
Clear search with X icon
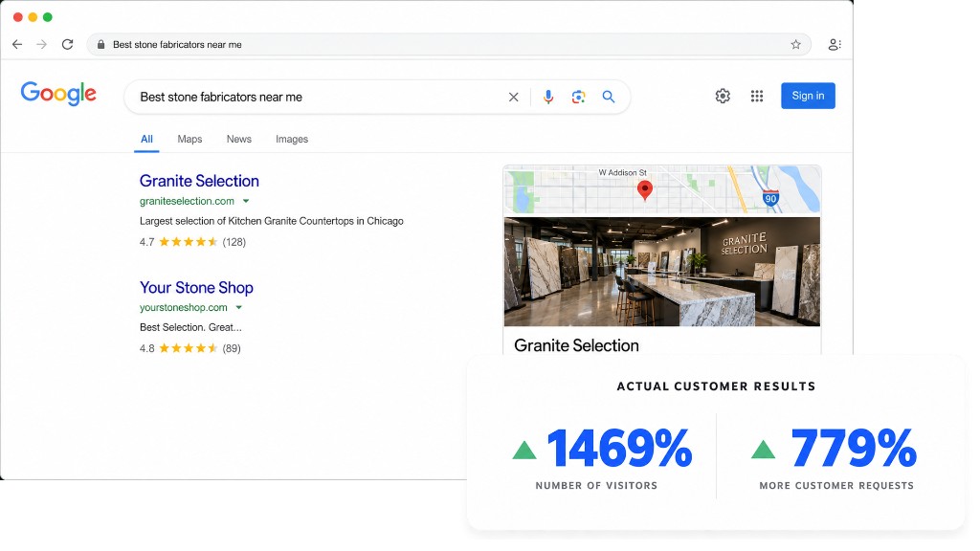(x=513, y=97)
